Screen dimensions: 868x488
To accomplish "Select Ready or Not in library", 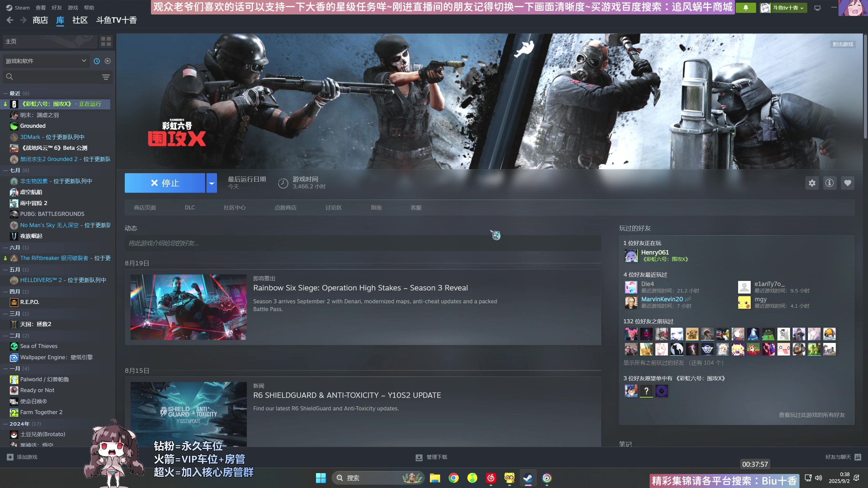I will (37, 390).
